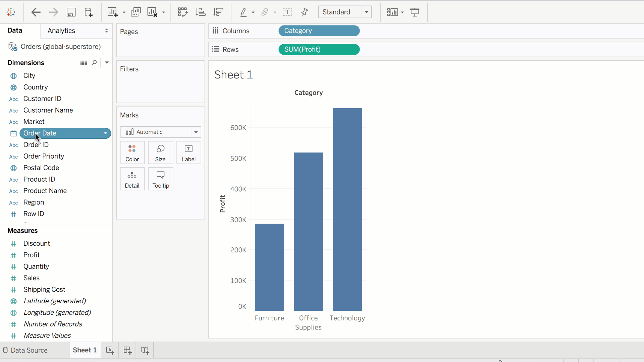This screenshot has width=644, height=362.
Task: Sort bars descending using toolbar icon
Action: tap(218, 12)
